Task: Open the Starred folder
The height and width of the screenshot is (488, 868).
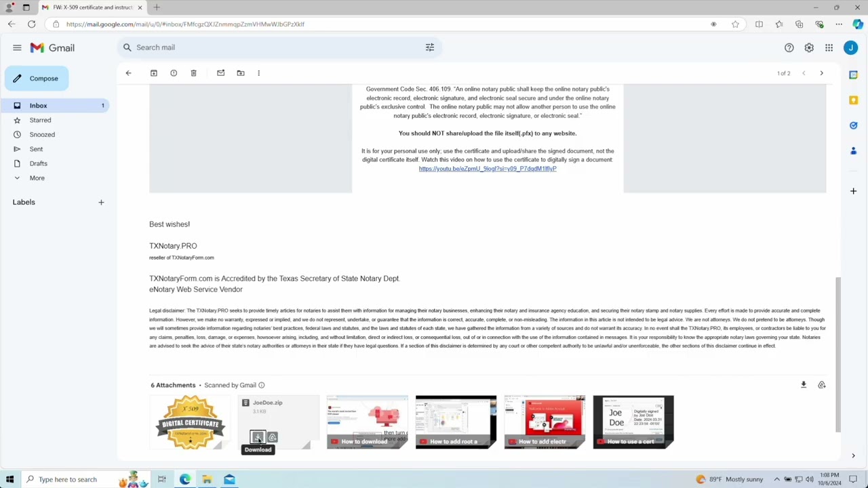Action: (x=40, y=120)
